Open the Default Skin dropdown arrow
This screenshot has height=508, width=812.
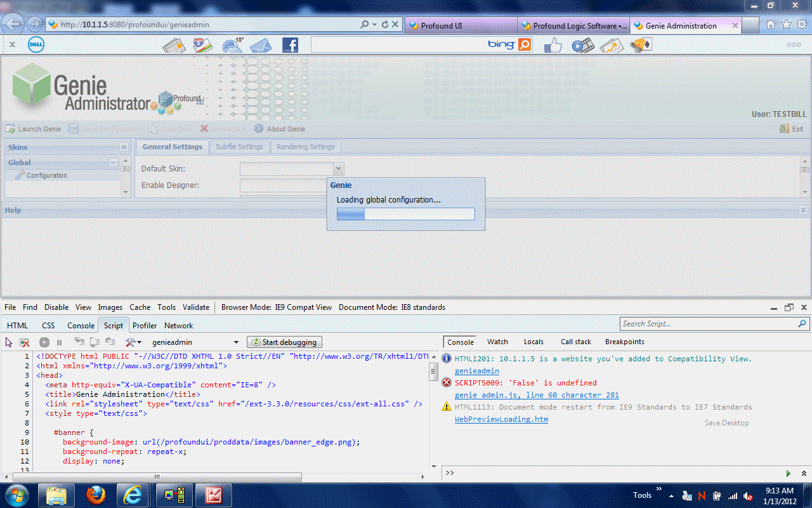[x=339, y=169]
